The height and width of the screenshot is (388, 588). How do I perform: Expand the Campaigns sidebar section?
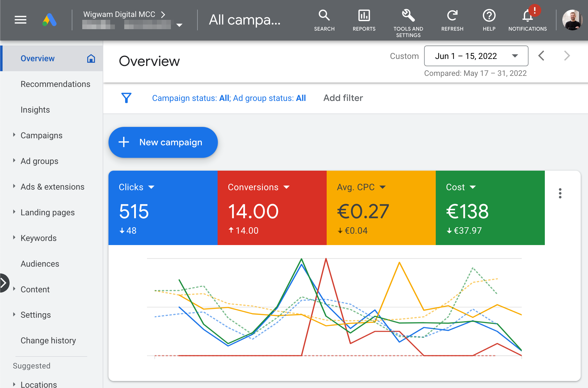[x=14, y=135]
